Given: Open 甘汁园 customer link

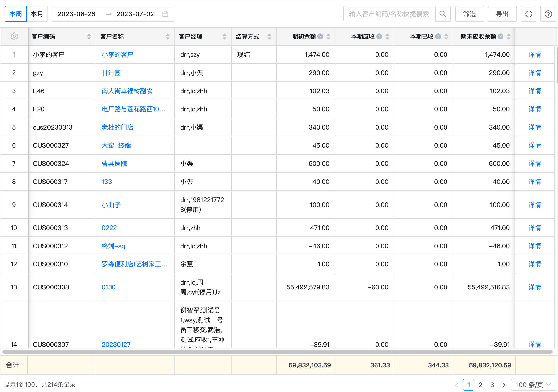Looking at the screenshot, I should point(111,73).
